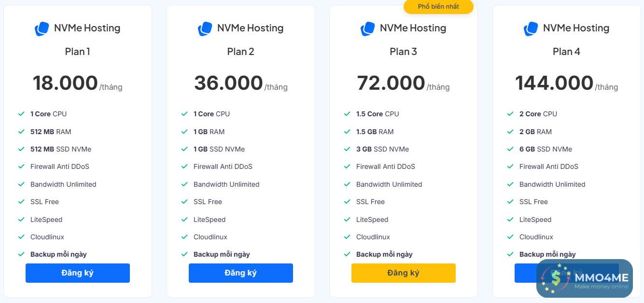The image size is (644, 303).
Task: Click checkmark next to Plan 1 '1 Core CPU'
Action: 21,114
